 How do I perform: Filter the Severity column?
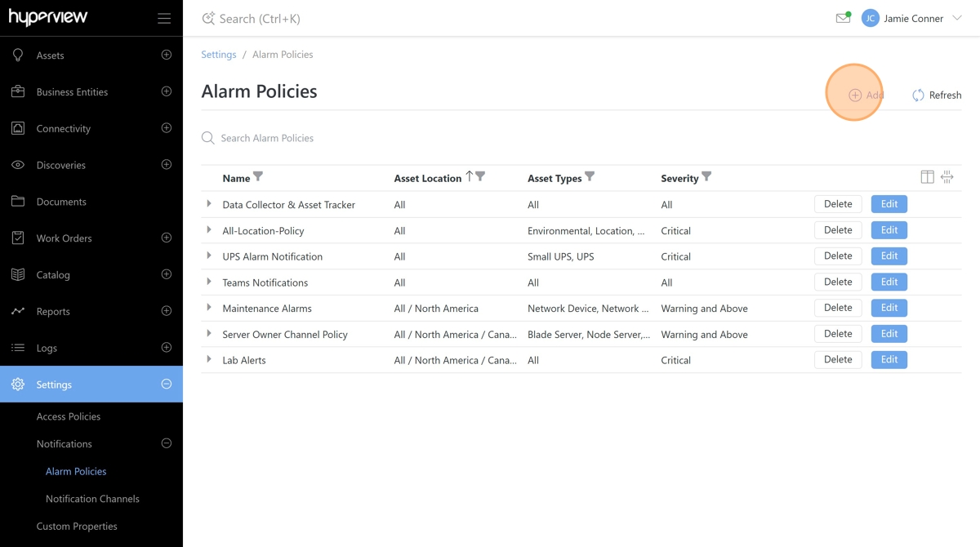[706, 177]
